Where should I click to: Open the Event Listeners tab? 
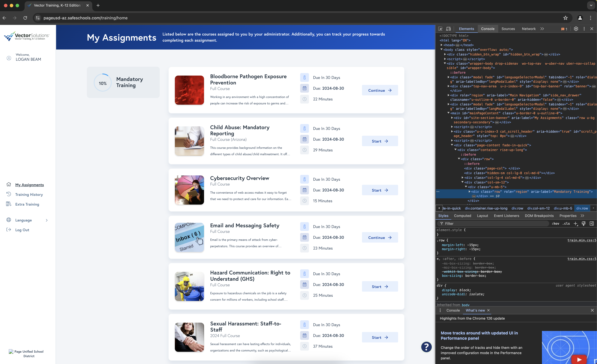(x=506, y=216)
